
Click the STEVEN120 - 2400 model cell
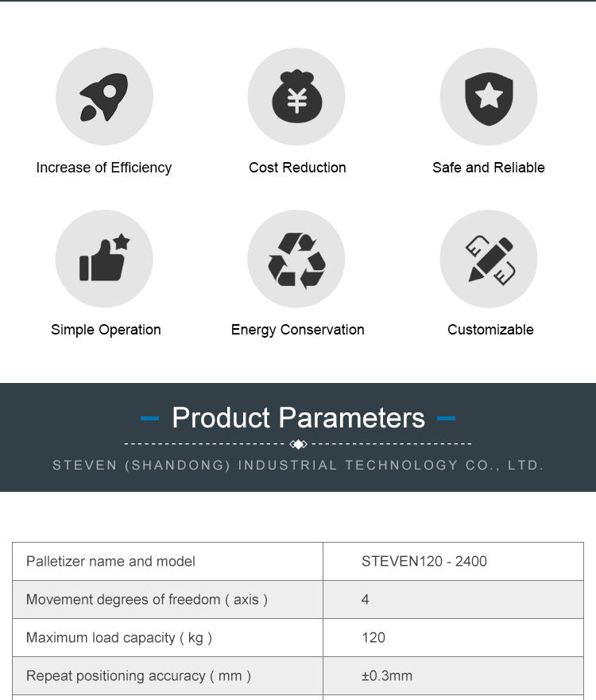point(424,562)
